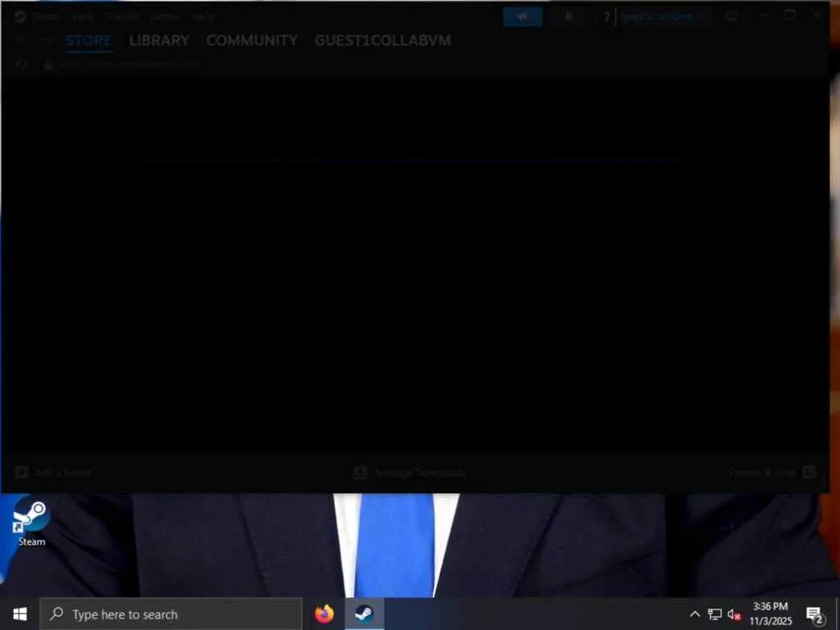Click the Steam taskbar icon
840x630 pixels.
[x=364, y=614]
